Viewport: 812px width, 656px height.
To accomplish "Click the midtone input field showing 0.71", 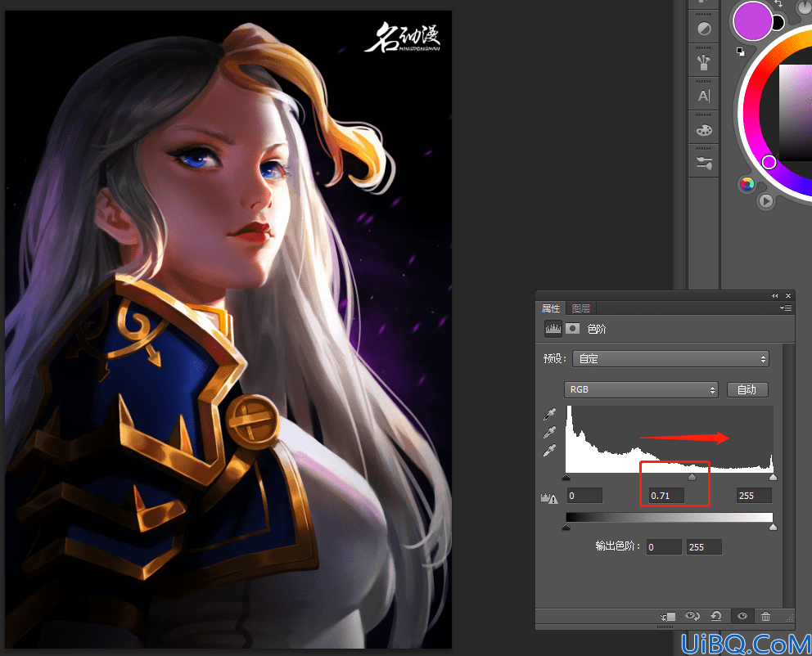I will (666, 496).
